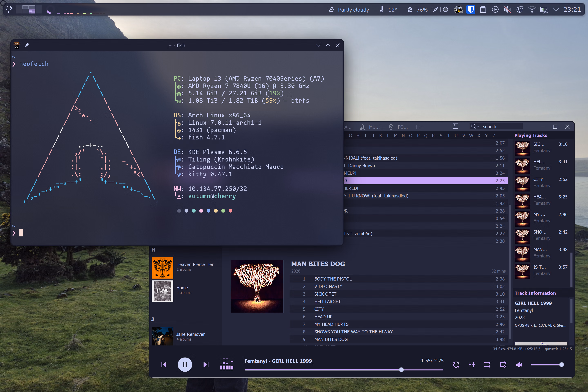The height and width of the screenshot is (392, 588).
Task: Open the search options dropdown arrow
Action: 478,126
